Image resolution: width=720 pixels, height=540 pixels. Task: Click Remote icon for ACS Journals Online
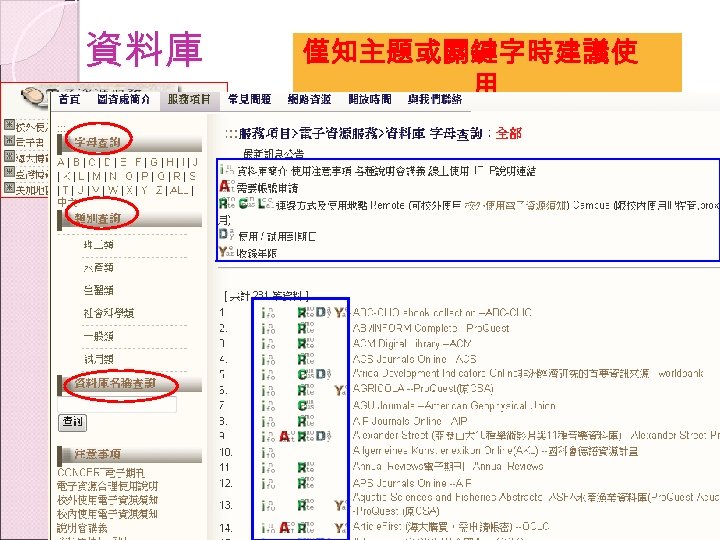[306, 359]
